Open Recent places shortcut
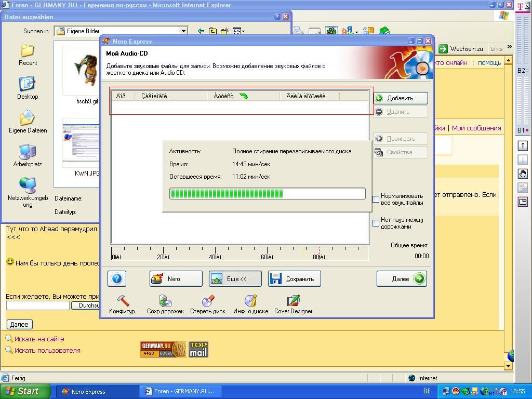The height and width of the screenshot is (399, 532). [x=28, y=55]
